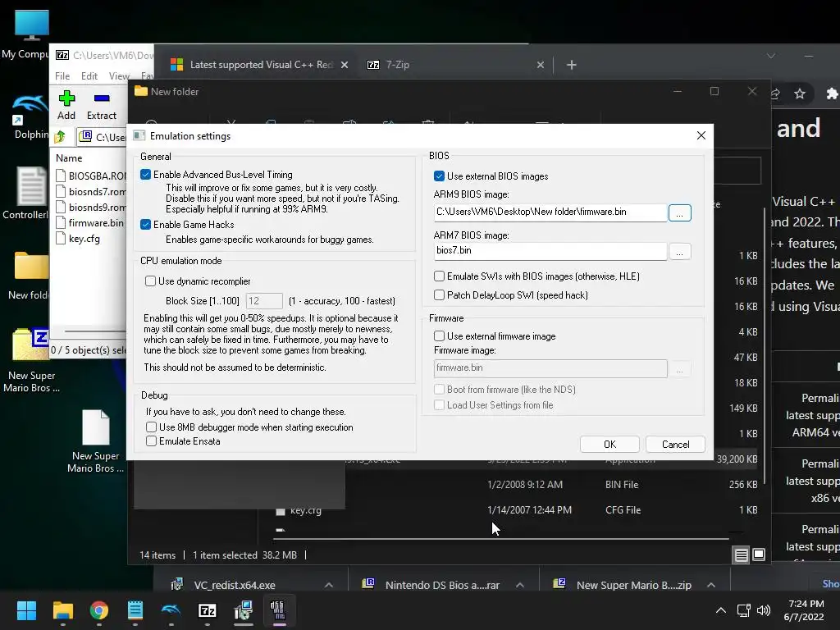The image size is (840, 630).
Task: Uncheck Enable Game Hacks
Action: (x=146, y=225)
